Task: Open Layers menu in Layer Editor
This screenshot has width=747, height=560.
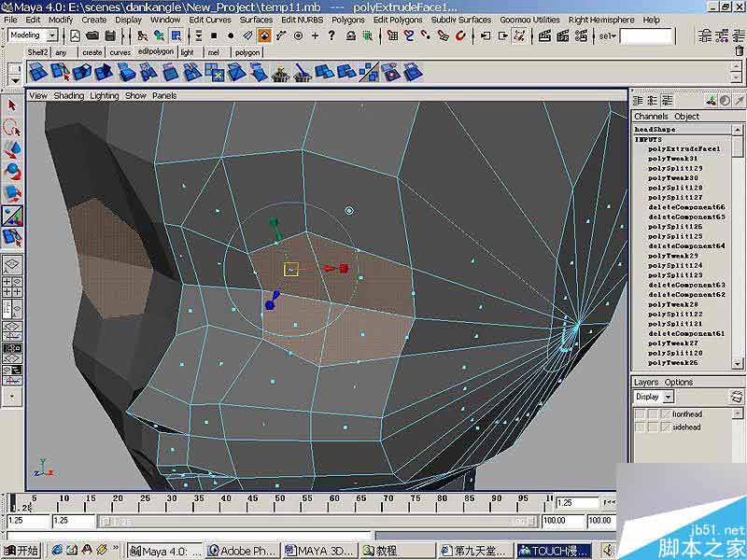Action: point(646,382)
